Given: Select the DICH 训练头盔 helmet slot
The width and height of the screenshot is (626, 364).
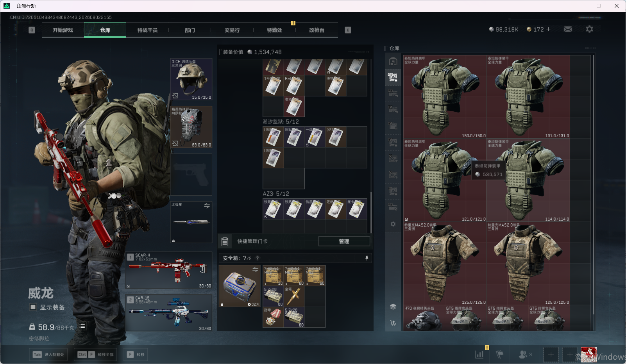Looking at the screenshot, I should tap(191, 79).
